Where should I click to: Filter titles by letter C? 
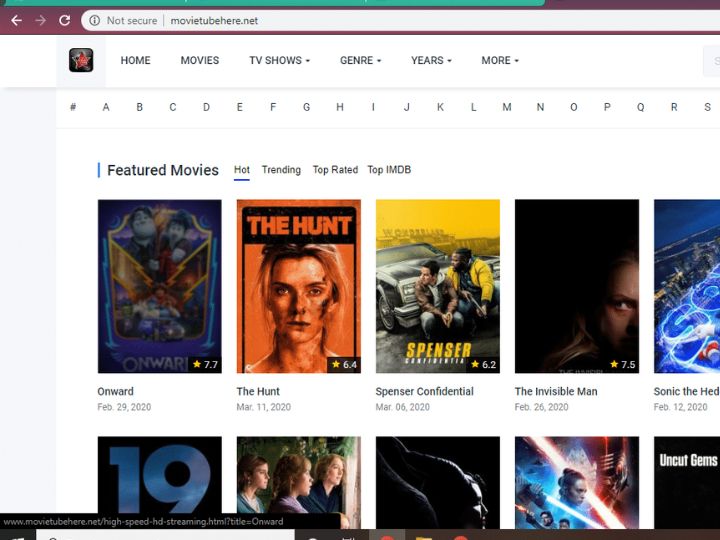[173, 107]
